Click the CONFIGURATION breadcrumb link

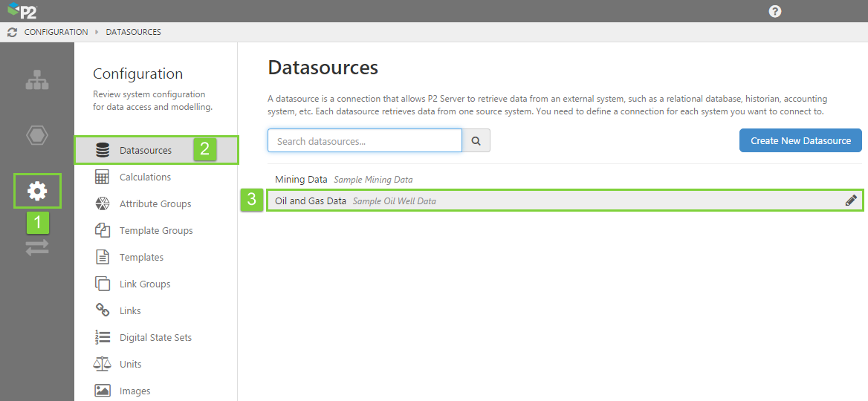pos(56,32)
